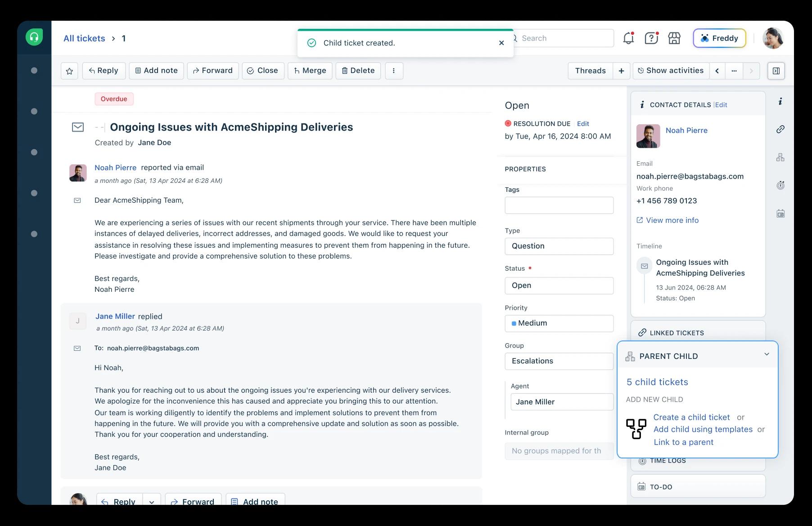Image resolution: width=812 pixels, height=526 pixels.
Task: Go to previous ticket arrow
Action: coord(717,71)
